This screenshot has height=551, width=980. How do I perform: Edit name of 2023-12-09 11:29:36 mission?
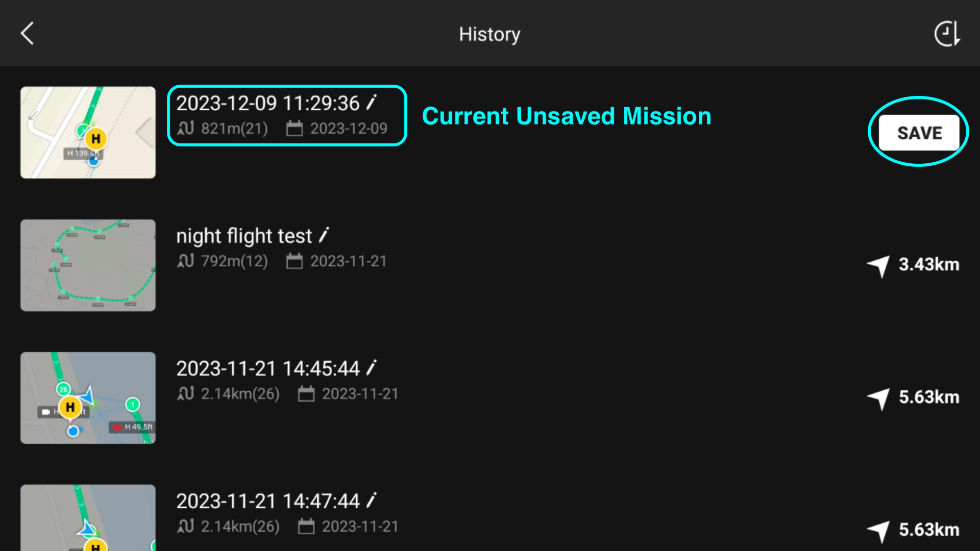coord(372,103)
